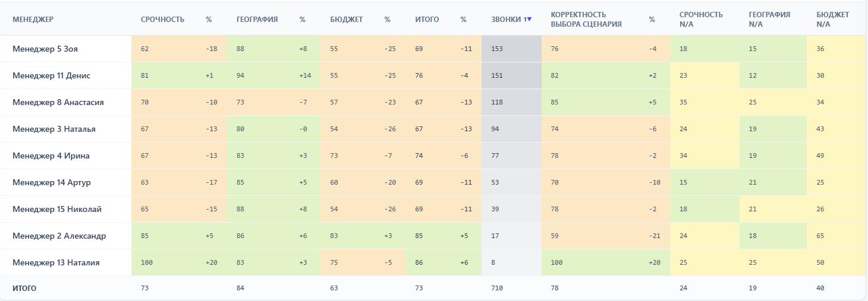
Task: Click Менеджер 13 Наталия row name
Action: [x=56, y=262]
